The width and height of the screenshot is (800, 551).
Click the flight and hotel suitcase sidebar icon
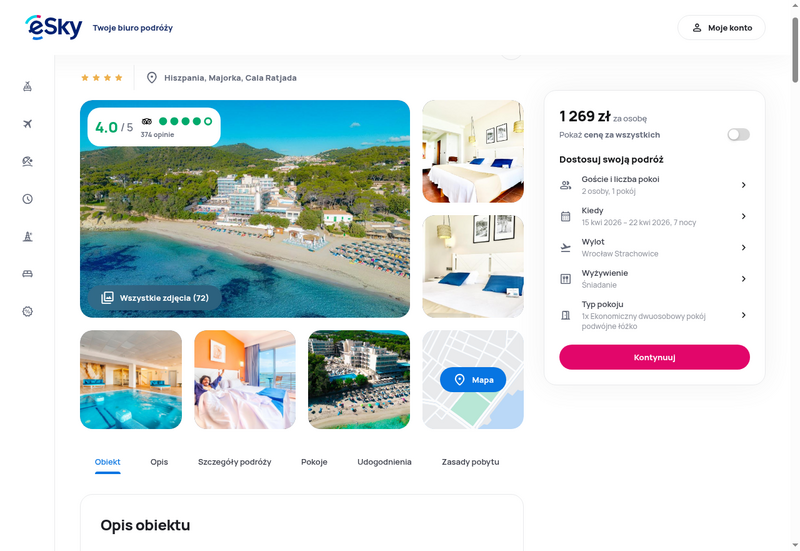[28, 86]
